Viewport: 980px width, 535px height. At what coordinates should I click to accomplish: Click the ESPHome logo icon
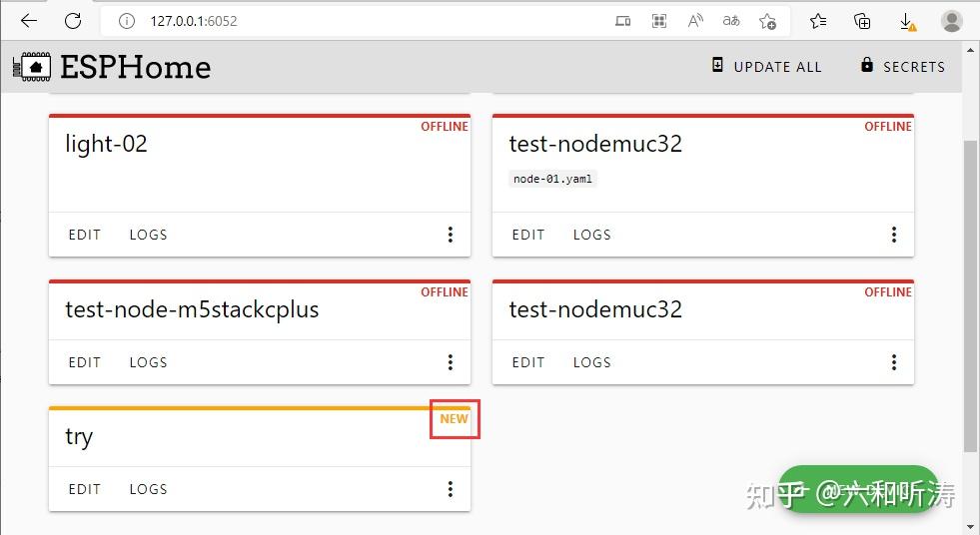tap(31, 67)
